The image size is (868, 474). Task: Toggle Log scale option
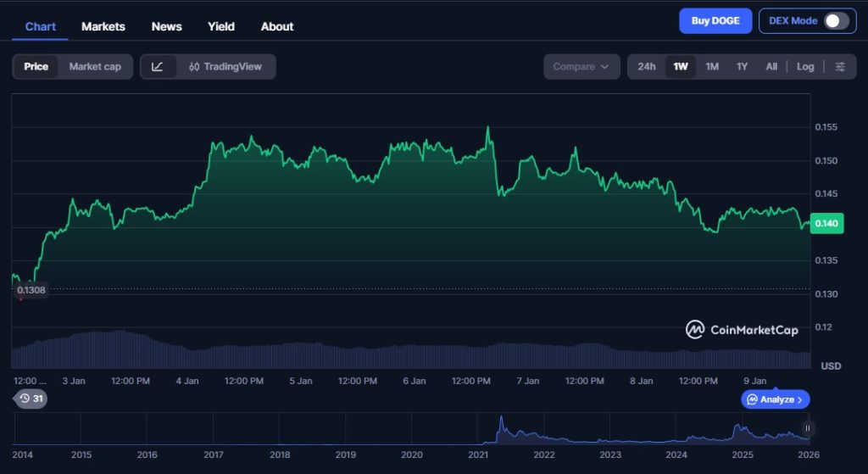point(805,66)
